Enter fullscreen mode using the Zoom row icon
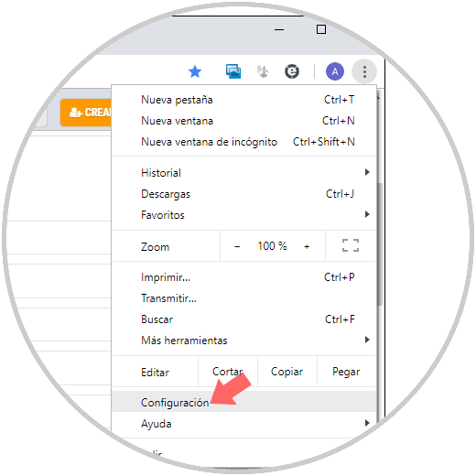The width and height of the screenshot is (476, 476). click(x=351, y=245)
